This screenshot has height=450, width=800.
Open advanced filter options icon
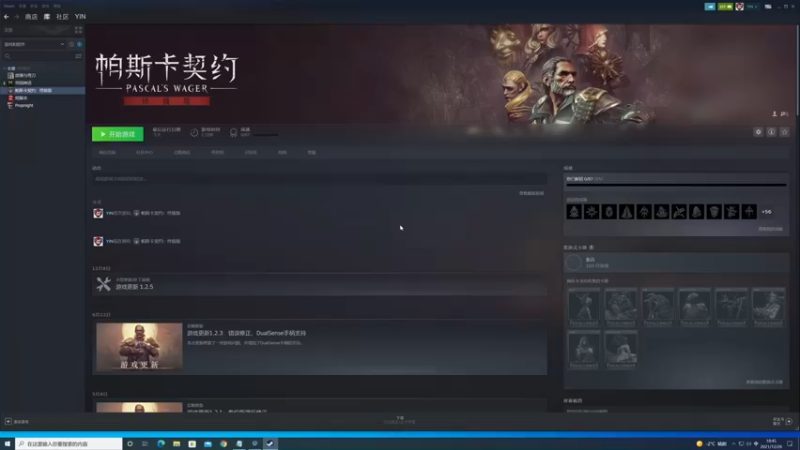click(x=78, y=56)
